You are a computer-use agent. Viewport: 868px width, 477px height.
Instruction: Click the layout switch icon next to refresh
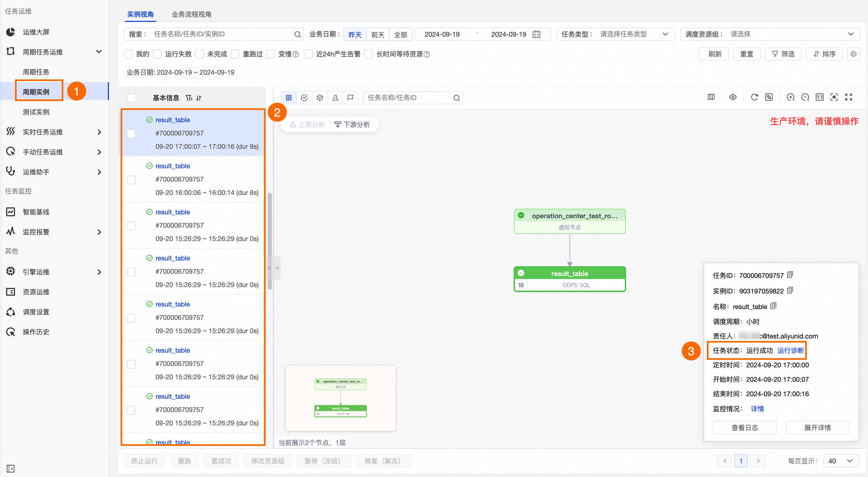(x=769, y=97)
